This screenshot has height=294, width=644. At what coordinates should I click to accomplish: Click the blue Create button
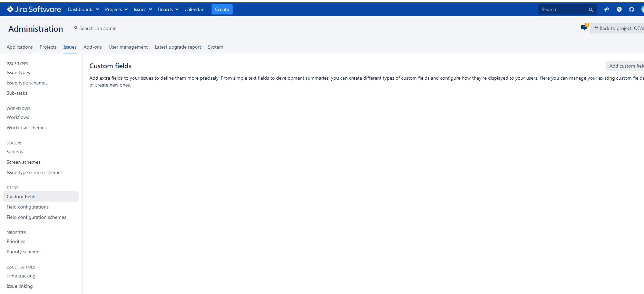[x=222, y=9]
